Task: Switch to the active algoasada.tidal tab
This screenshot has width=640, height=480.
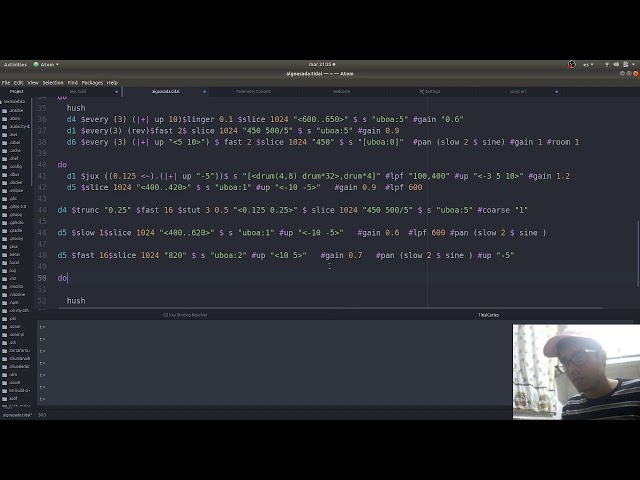Action: 165,91
